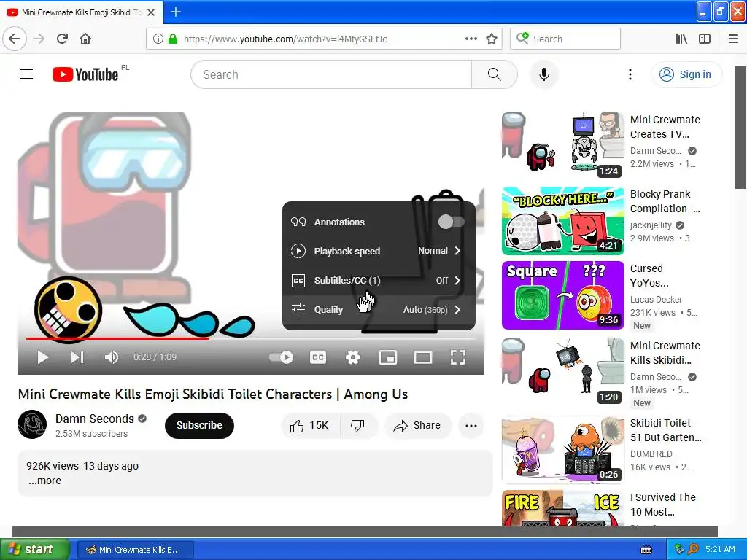This screenshot has height=560, width=747.
Task: Close settings with the player gear icon
Action: [353, 357]
